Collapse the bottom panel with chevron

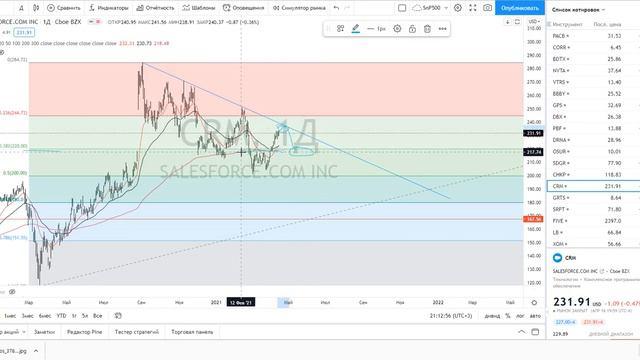pyautogui.click(x=522, y=332)
